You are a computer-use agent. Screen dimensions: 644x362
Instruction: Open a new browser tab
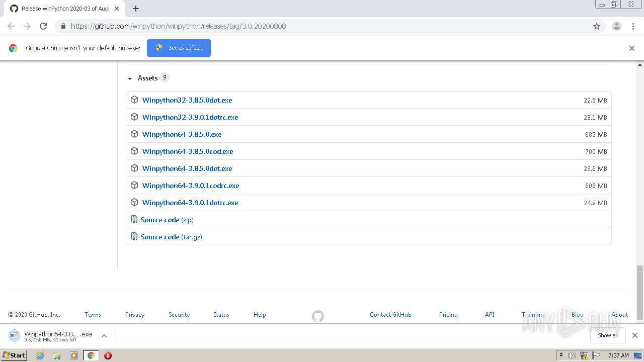(x=136, y=9)
